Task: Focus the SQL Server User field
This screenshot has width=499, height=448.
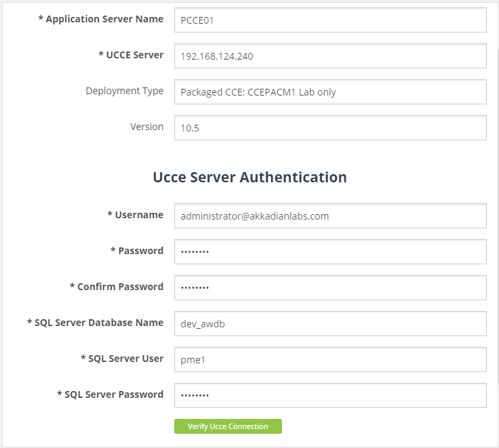Action: [330, 360]
